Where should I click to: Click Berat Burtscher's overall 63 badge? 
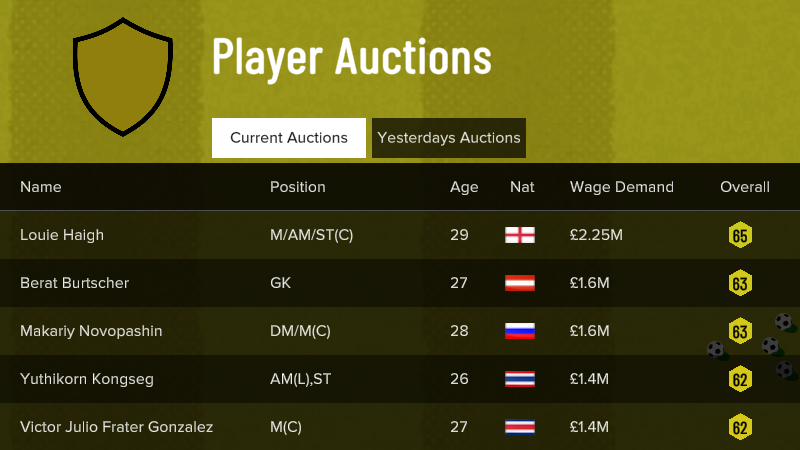click(x=740, y=284)
